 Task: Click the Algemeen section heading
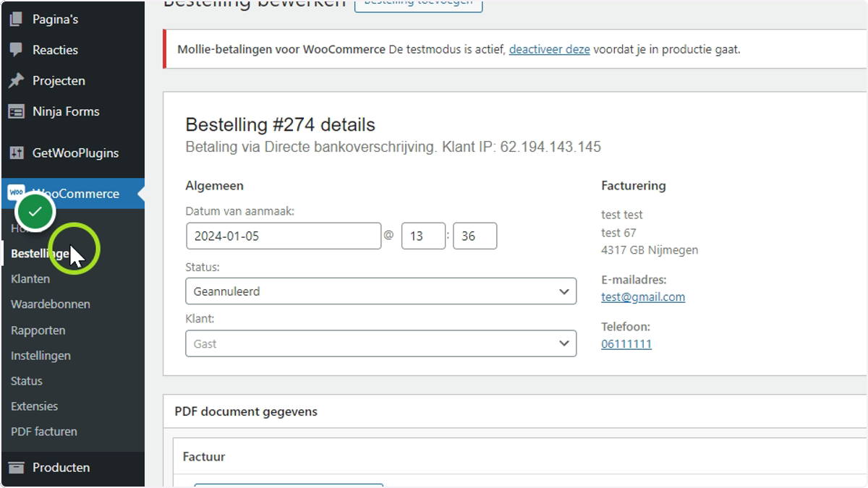coord(215,186)
